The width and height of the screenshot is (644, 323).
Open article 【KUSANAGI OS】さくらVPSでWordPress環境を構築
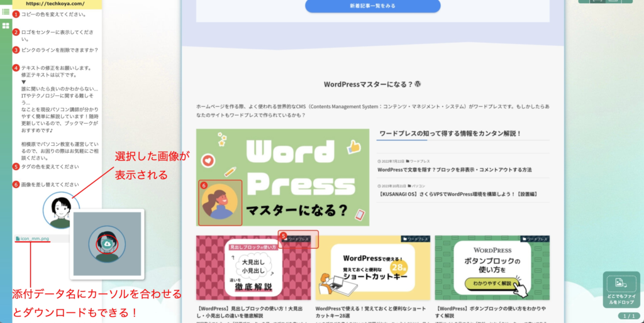click(x=458, y=194)
